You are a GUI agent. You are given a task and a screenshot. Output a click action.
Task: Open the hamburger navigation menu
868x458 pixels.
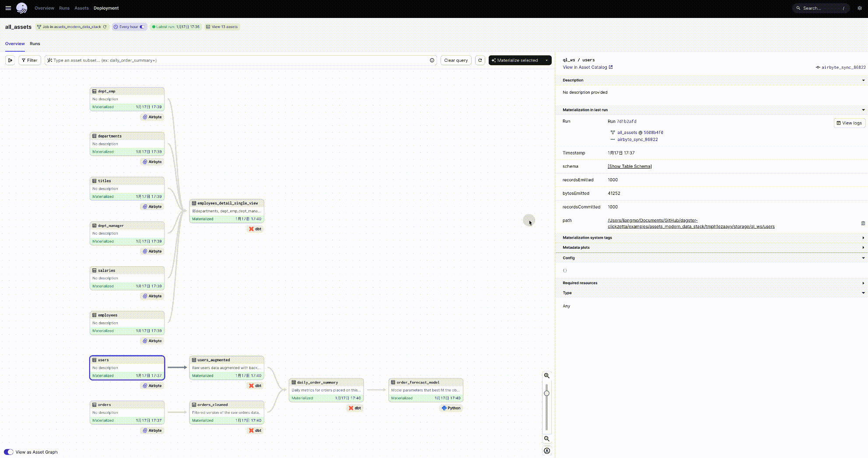8,8
